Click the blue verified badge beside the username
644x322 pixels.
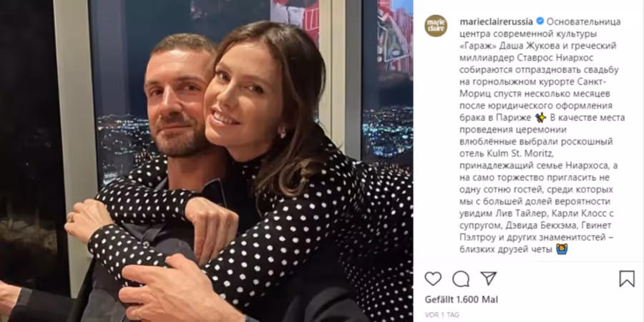540,21
